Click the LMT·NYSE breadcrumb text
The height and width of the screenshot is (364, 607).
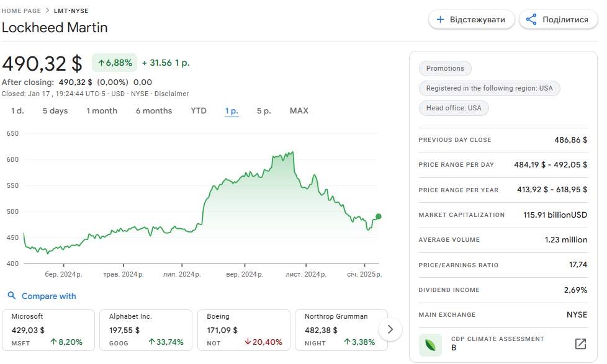71,11
